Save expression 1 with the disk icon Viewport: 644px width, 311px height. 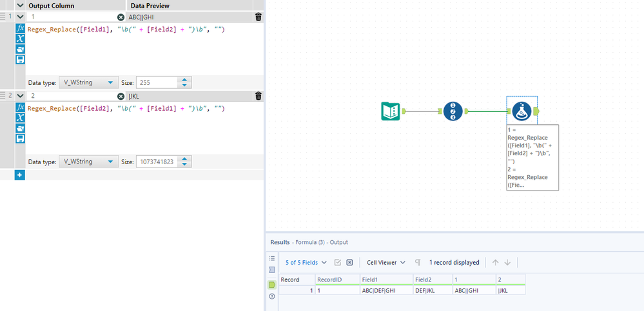(20, 59)
